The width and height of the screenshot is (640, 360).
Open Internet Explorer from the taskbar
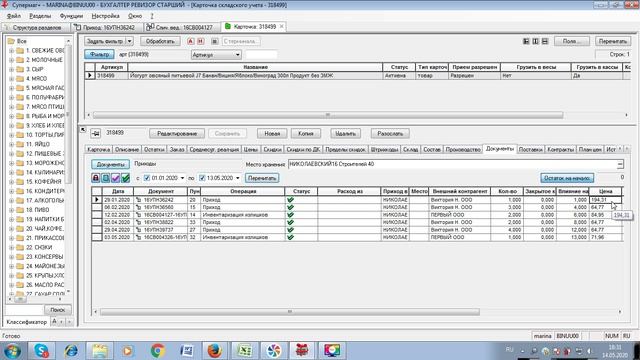(71, 351)
